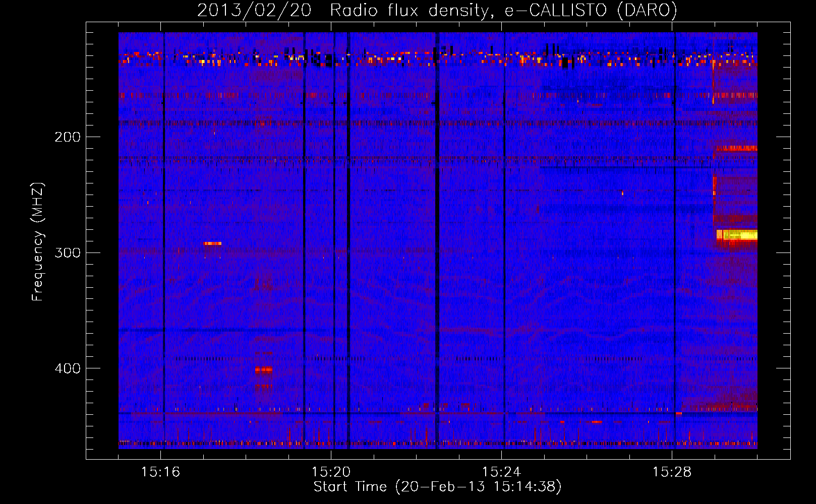The height and width of the screenshot is (504, 816).
Task: Click the 200 frequency tick label
Action: (68, 137)
